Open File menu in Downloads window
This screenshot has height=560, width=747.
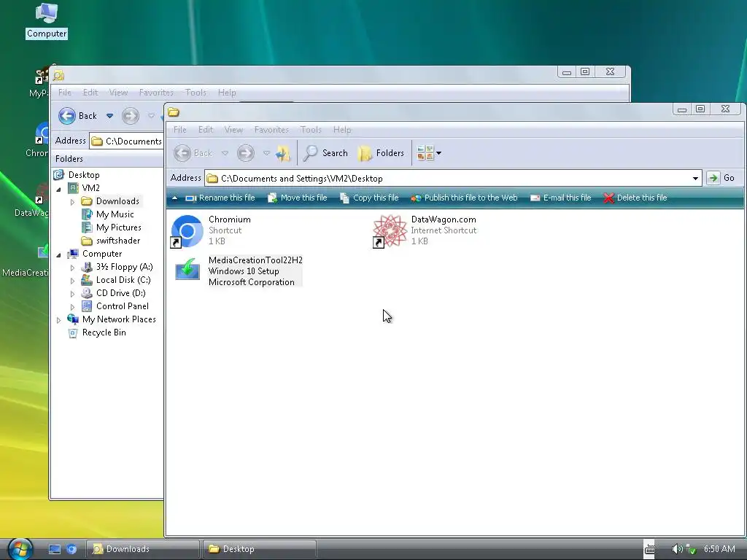(65, 93)
